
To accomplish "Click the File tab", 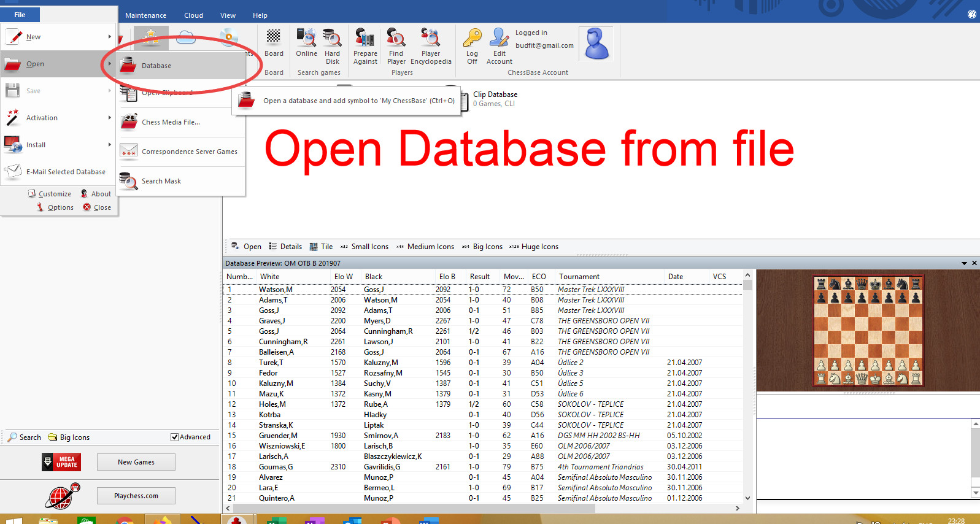I will click(20, 15).
